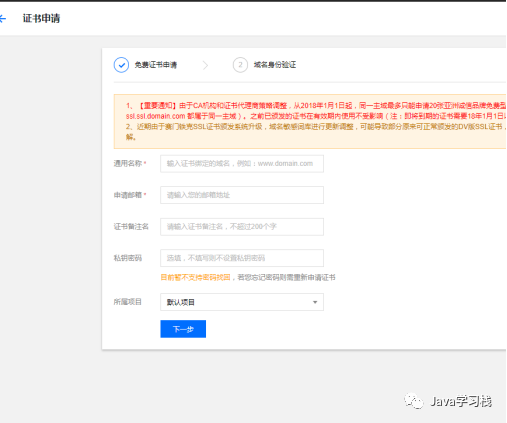Open the 域名身份验证 step
Image resolution: width=507 pixels, height=423 pixels.
point(275,65)
